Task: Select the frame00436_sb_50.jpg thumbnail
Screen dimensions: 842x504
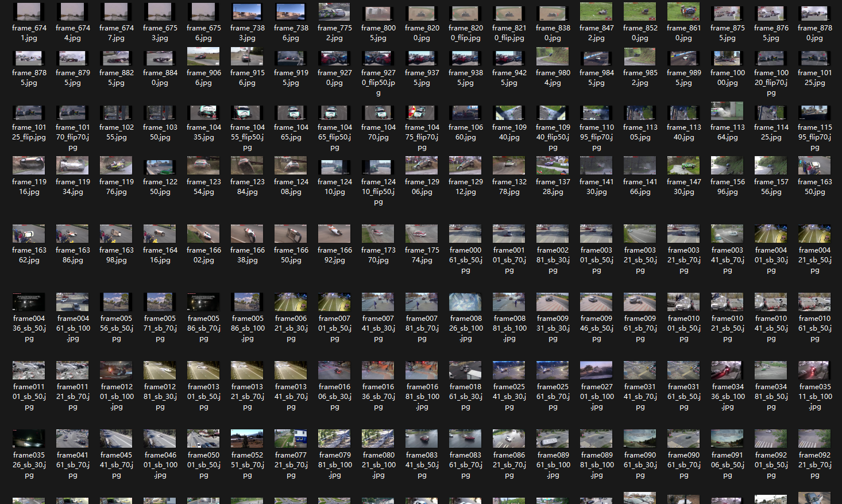Action: [x=29, y=303]
